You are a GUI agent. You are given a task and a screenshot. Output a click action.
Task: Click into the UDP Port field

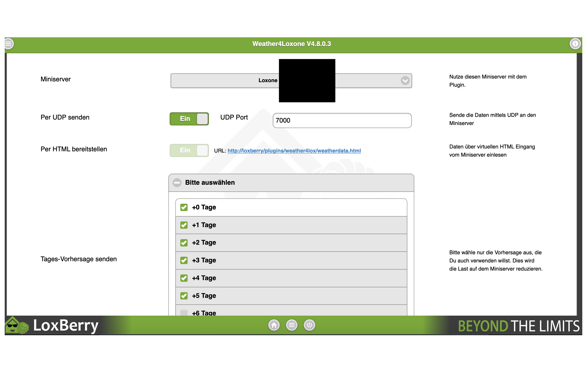click(x=342, y=120)
